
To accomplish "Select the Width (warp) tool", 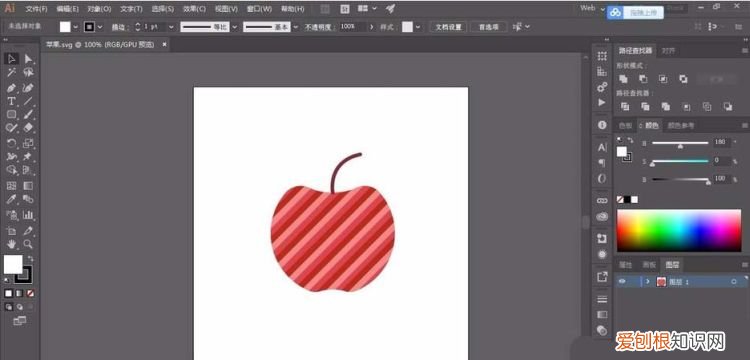I will coord(11,157).
